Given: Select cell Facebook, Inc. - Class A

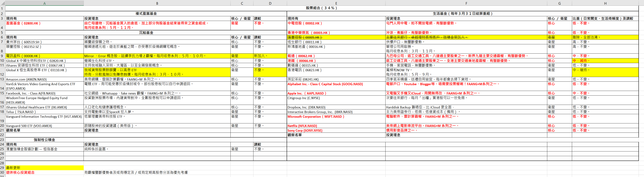Looking at the screenshot, I should coord(44,93).
